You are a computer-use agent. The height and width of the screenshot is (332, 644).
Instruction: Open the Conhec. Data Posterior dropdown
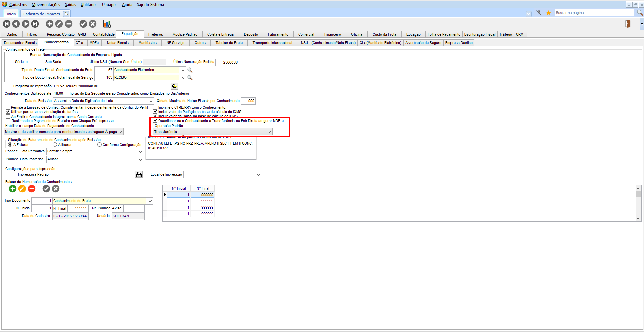click(140, 159)
